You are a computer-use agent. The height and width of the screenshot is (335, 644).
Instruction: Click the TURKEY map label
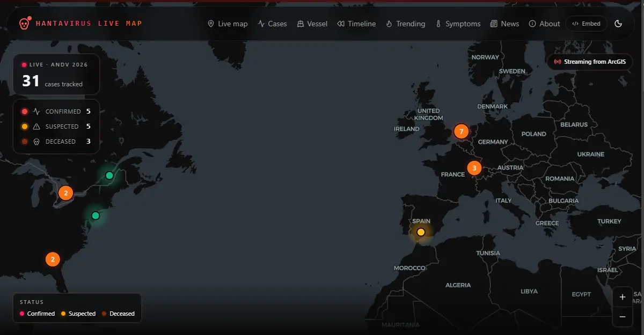click(609, 221)
